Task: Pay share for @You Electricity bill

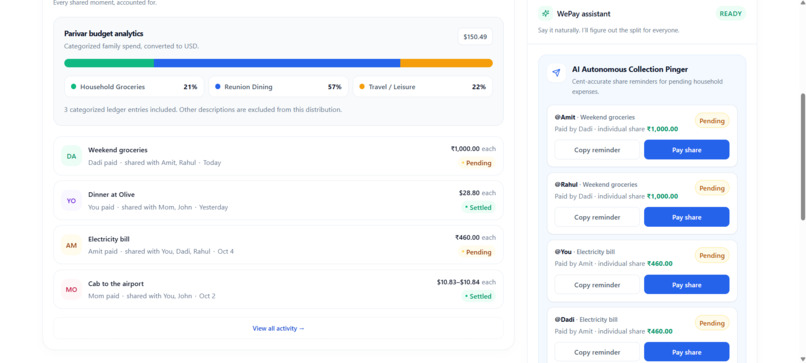Action: click(x=686, y=285)
